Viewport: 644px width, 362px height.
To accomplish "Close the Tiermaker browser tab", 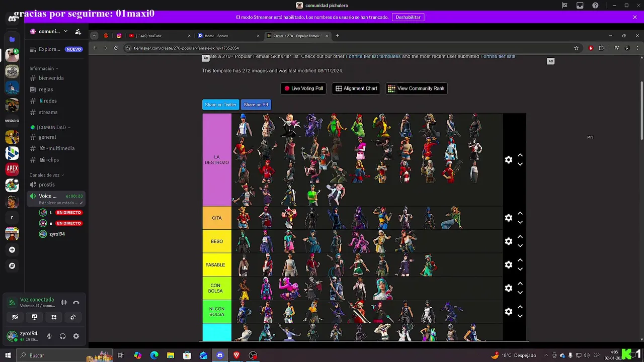I will click(327, 36).
